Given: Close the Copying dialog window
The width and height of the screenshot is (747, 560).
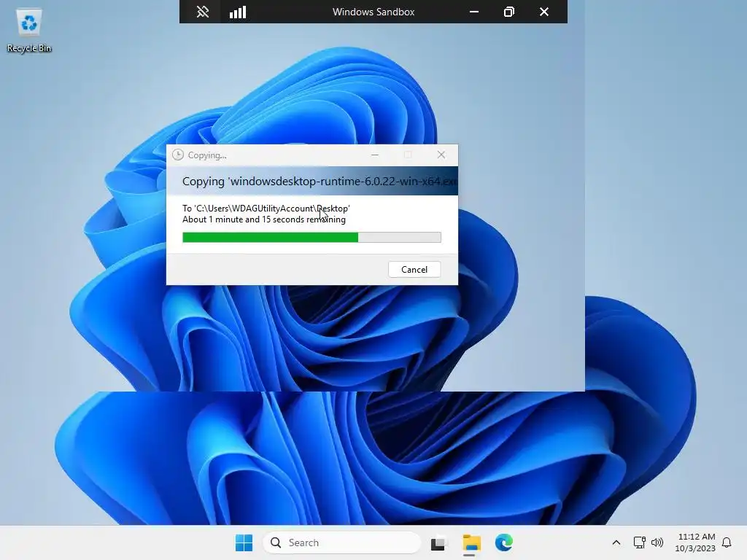Looking at the screenshot, I should click(441, 155).
